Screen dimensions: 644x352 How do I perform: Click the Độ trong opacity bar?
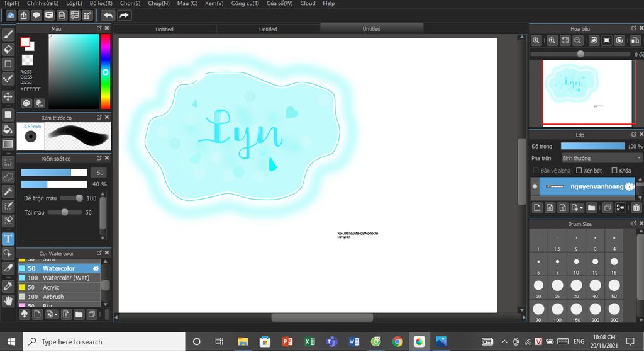point(592,146)
